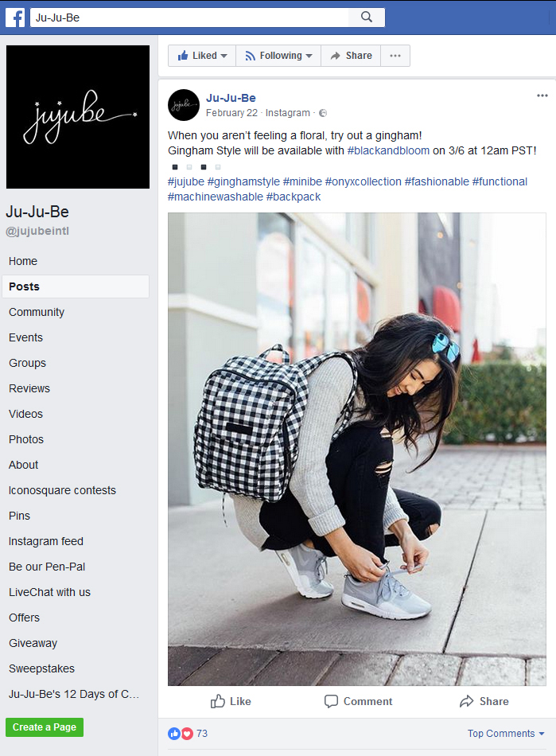Viewport: 556px width, 756px height.
Task: Click the Facebook logo icon
Action: [x=15, y=18]
